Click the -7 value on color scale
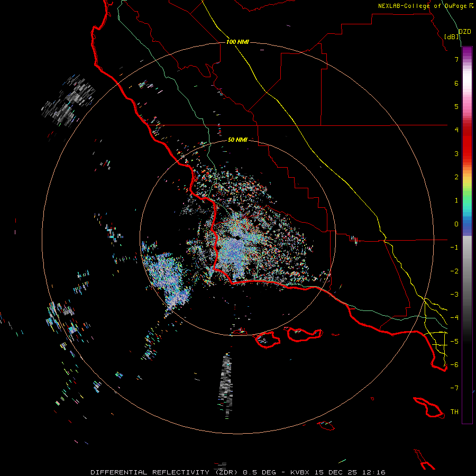 (x=454, y=388)
